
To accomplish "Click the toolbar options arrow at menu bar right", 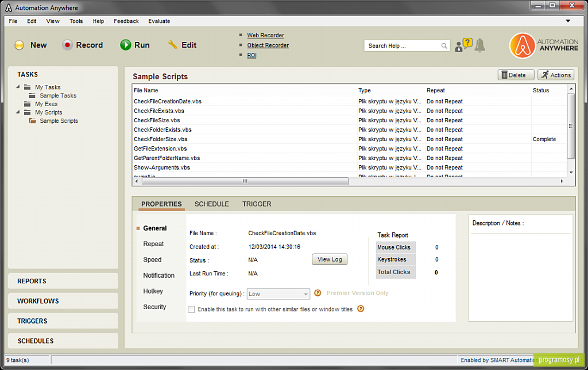I will (x=568, y=21).
